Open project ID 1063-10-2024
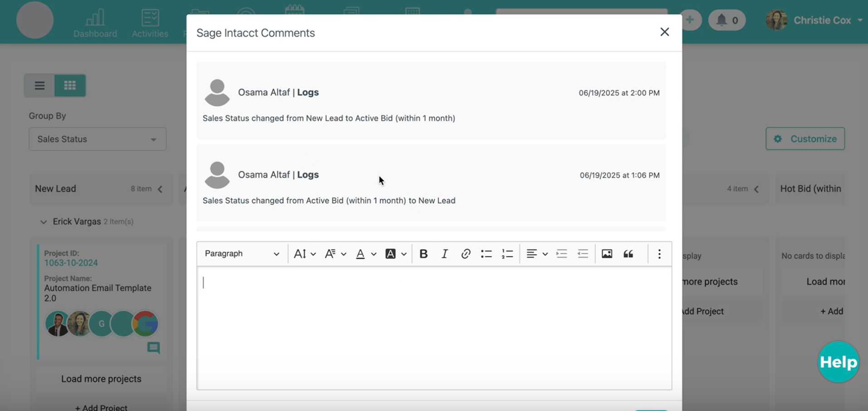 click(71, 263)
